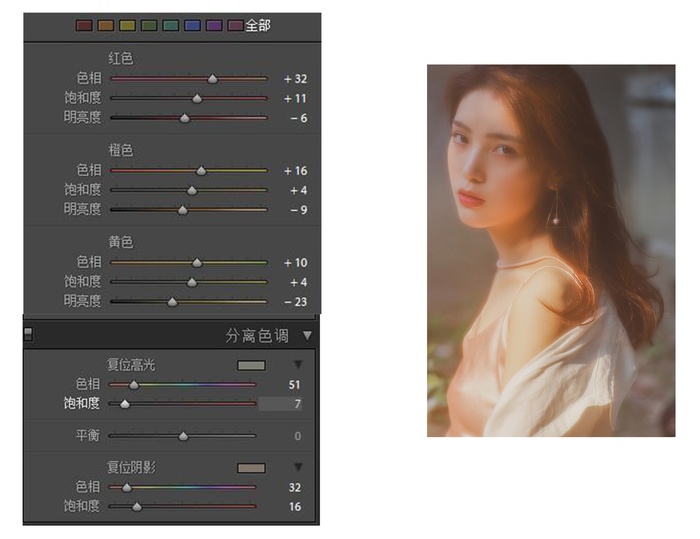Select the red color swatch in HSL header

84,25
